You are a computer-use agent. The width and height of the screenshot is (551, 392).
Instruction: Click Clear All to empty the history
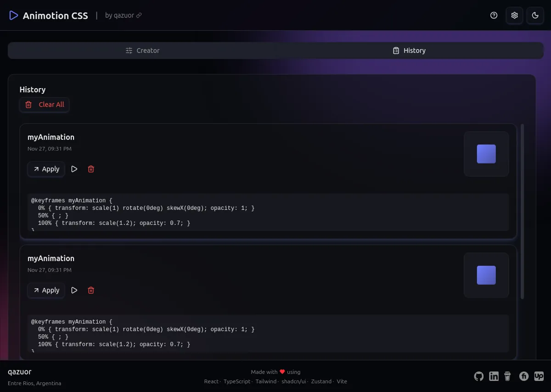(44, 104)
